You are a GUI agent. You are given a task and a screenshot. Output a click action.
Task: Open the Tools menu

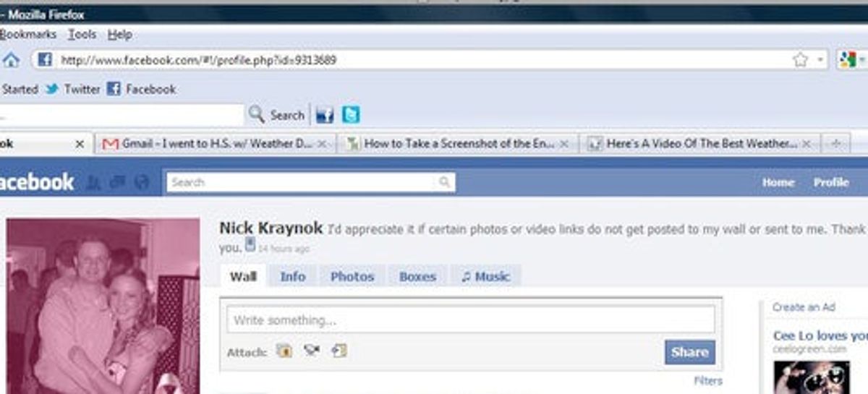[82, 34]
